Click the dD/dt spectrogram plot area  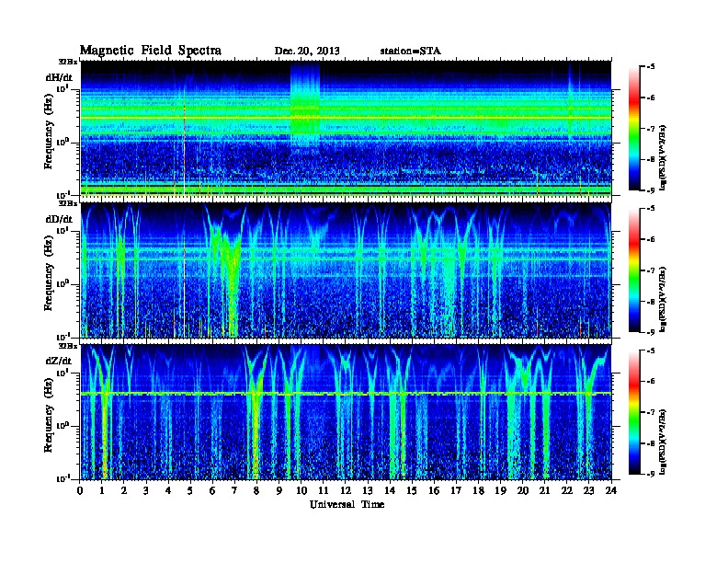tap(346, 270)
